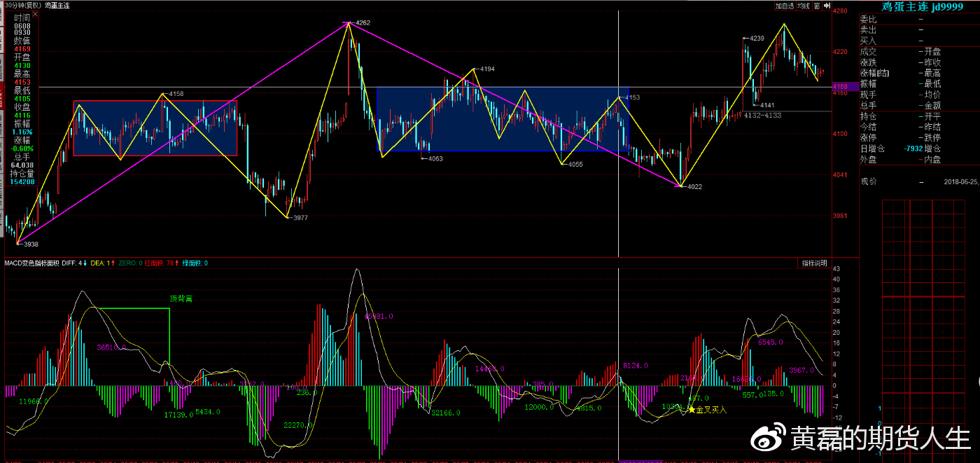
Task: Click the 3938 low price label
Action: point(30,244)
